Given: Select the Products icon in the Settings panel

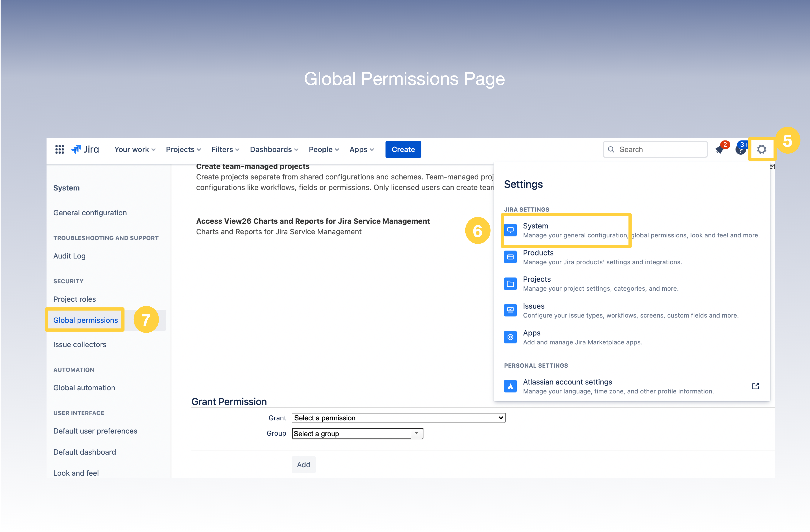Looking at the screenshot, I should click(510, 257).
